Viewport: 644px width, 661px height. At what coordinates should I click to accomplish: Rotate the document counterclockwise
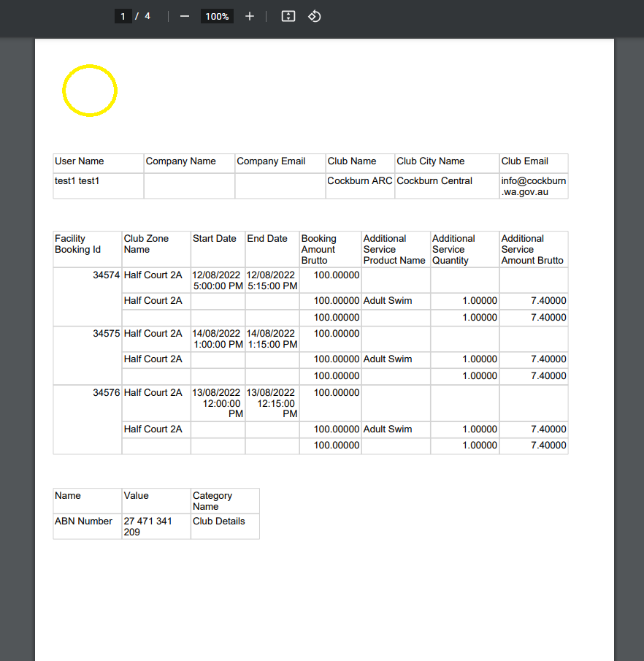[x=315, y=16]
